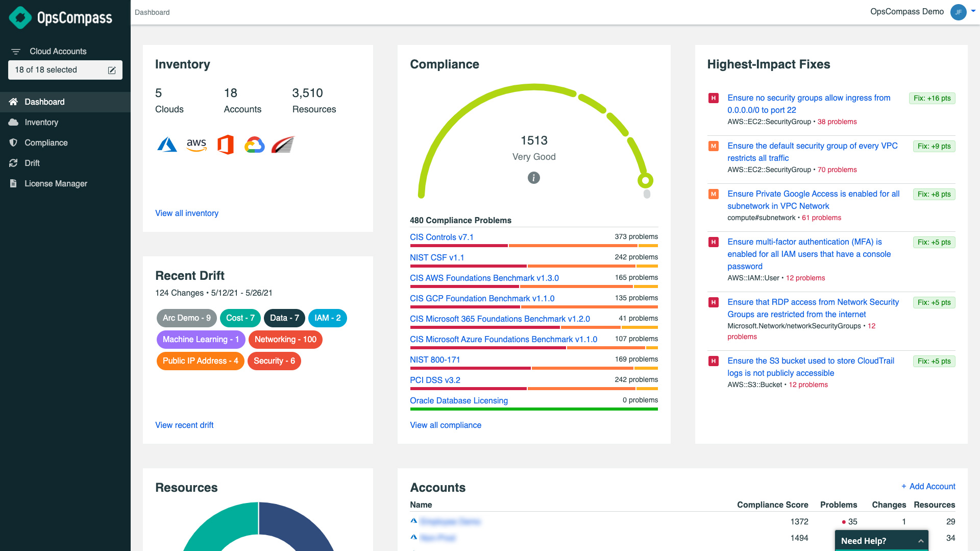Viewport: 980px width, 551px height.
Task: Open Drift from the sidebar icon
Action: point(14,163)
